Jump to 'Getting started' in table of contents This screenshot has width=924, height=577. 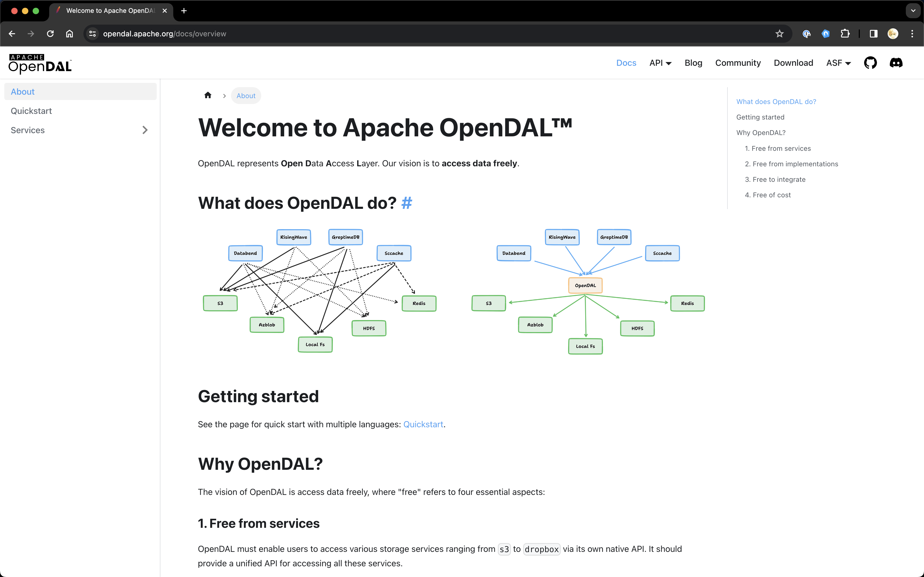pyautogui.click(x=760, y=117)
